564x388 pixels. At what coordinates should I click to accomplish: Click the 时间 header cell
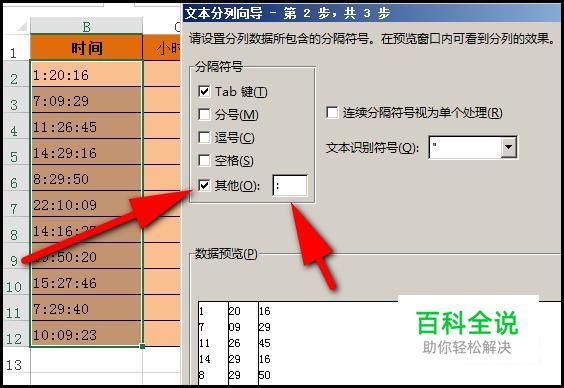coord(86,47)
